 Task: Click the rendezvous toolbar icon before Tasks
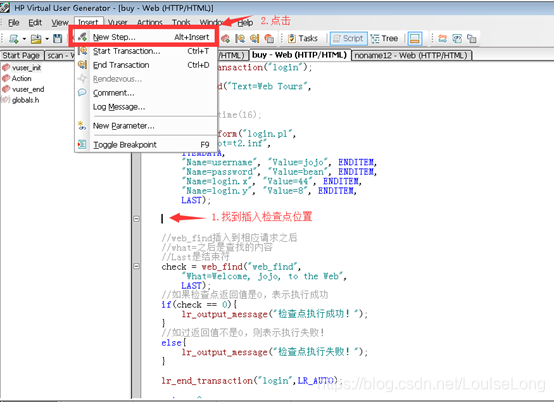pos(269,38)
